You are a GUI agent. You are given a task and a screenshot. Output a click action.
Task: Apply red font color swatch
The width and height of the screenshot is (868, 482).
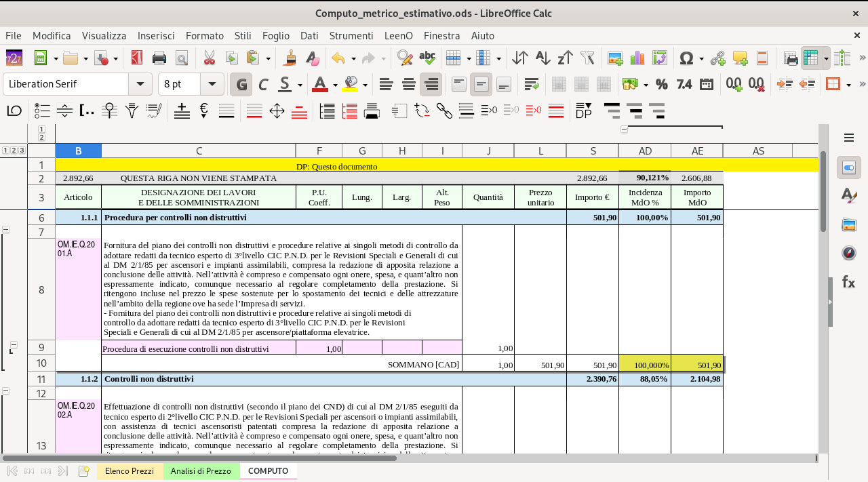tap(320, 85)
